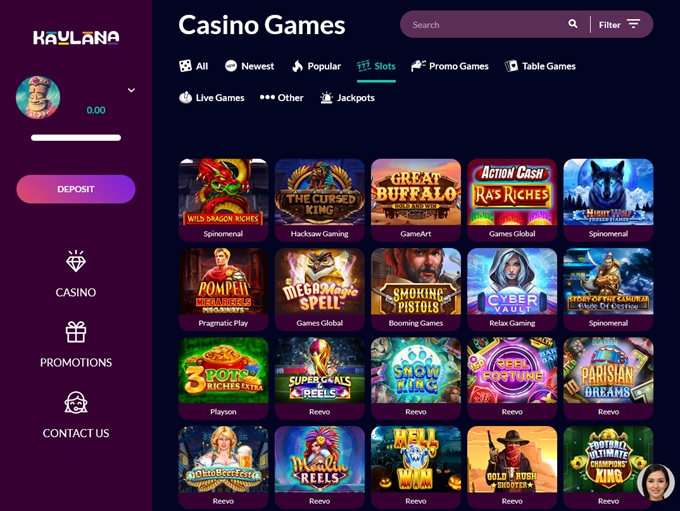Click the white balance progress bar
This screenshot has width=680, height=511.
(76, 138)
